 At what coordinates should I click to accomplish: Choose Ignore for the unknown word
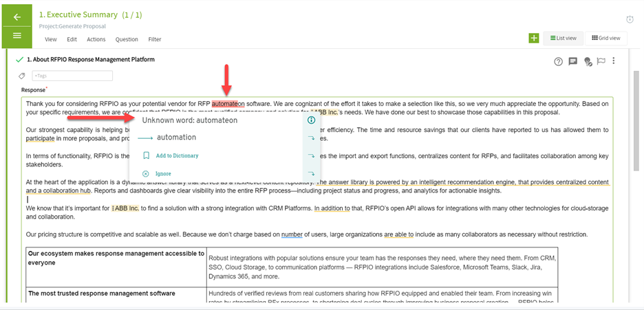pos(164,173)
